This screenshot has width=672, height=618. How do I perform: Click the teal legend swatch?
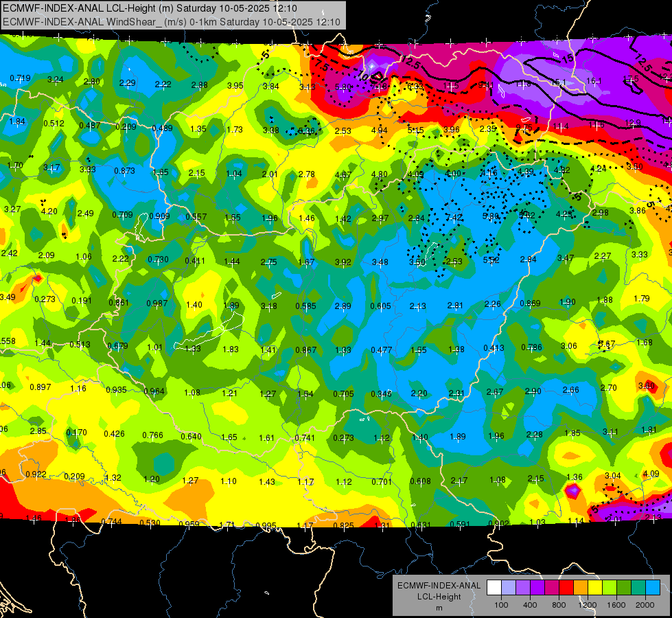(x=638, y=588)
